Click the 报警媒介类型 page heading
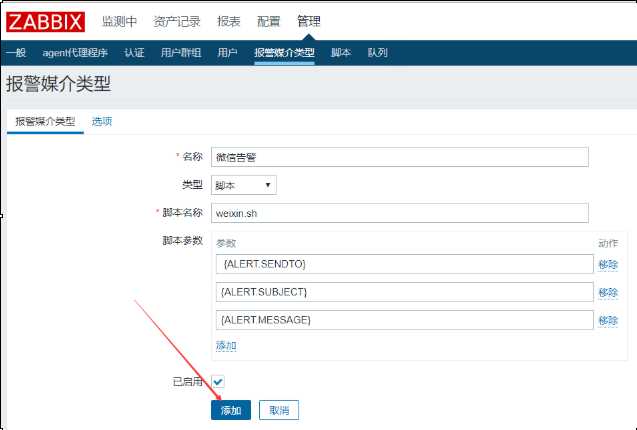Viewport: 637px width, 430px height. pyautogui.click(x=58, y=84)
